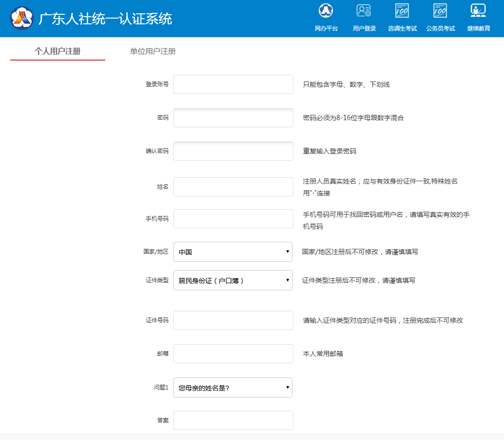Click the 公务员考试 label text

[x=440, y=29]
